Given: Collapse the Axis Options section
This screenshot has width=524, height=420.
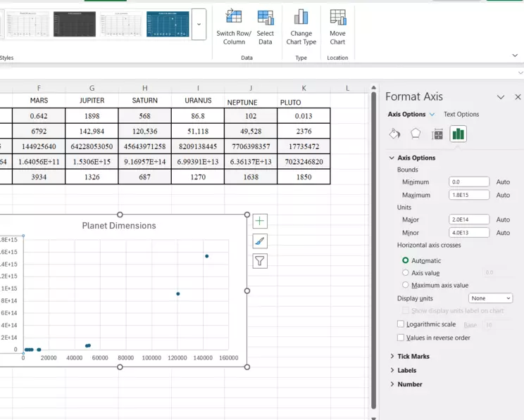Looking at the screenshot, I should tap(392, 158).
